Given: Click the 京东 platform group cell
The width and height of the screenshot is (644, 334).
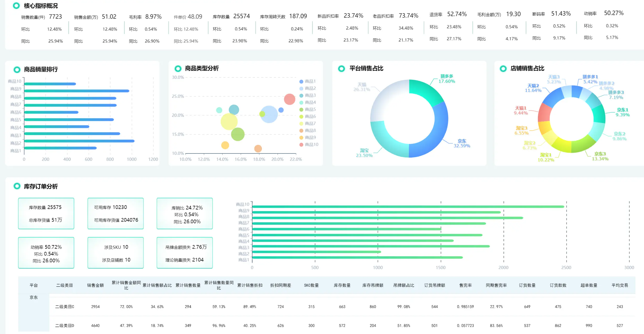Looking at the screenshot, I should pos(34,297).
